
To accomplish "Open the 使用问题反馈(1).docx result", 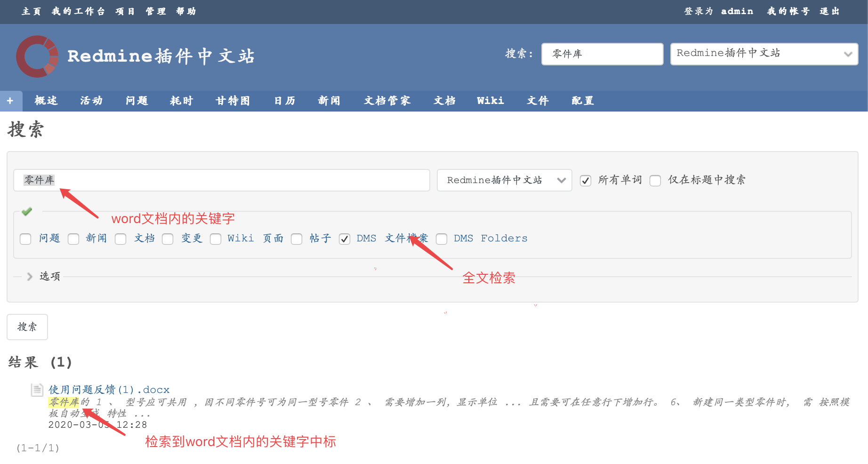I will (x=109, y=390).
